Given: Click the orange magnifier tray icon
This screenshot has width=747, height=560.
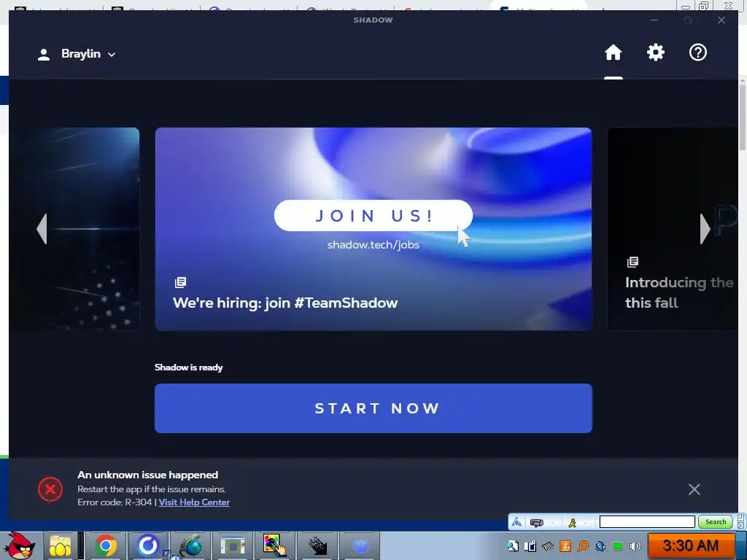Looking at the screenshot, I should pos(583,545).
